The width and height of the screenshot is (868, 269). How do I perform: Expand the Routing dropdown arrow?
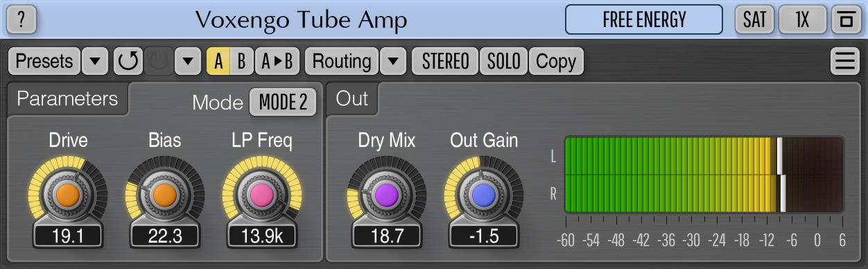(x=393, y=61)
